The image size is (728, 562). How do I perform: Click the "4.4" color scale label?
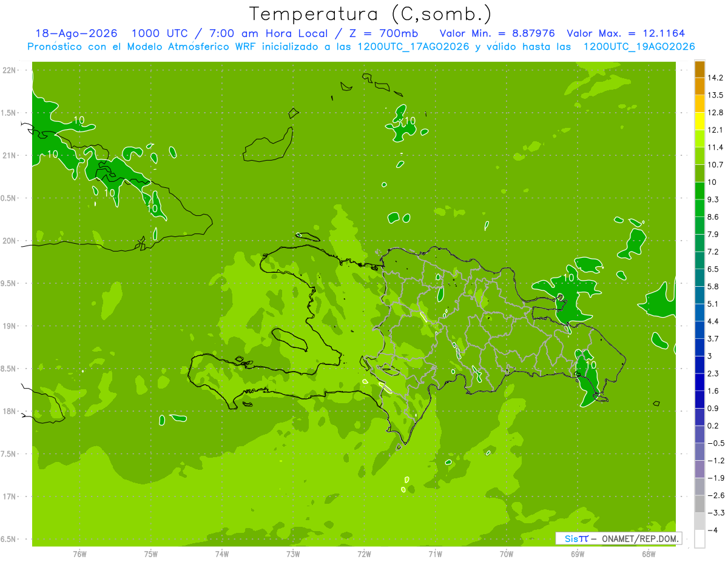point(713,321)
